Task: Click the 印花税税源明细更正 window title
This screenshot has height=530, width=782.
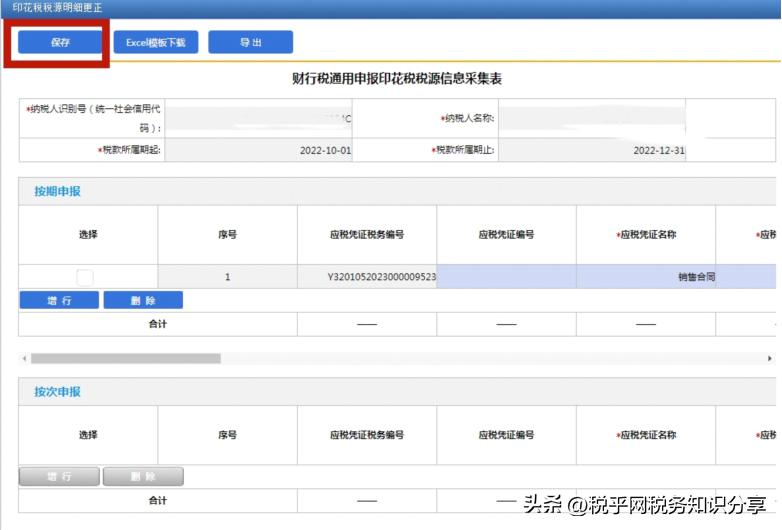Action: click(x=57, y=7)
